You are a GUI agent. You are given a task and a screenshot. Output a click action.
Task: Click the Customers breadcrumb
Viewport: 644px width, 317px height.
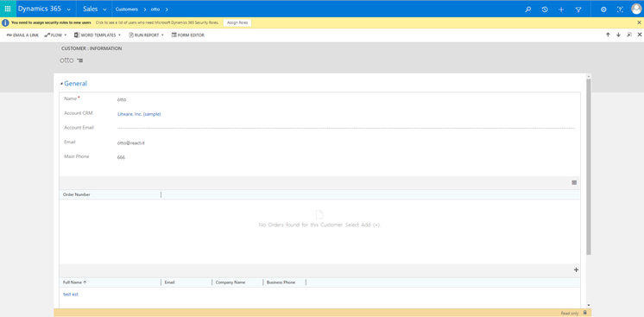click(127, 9)
